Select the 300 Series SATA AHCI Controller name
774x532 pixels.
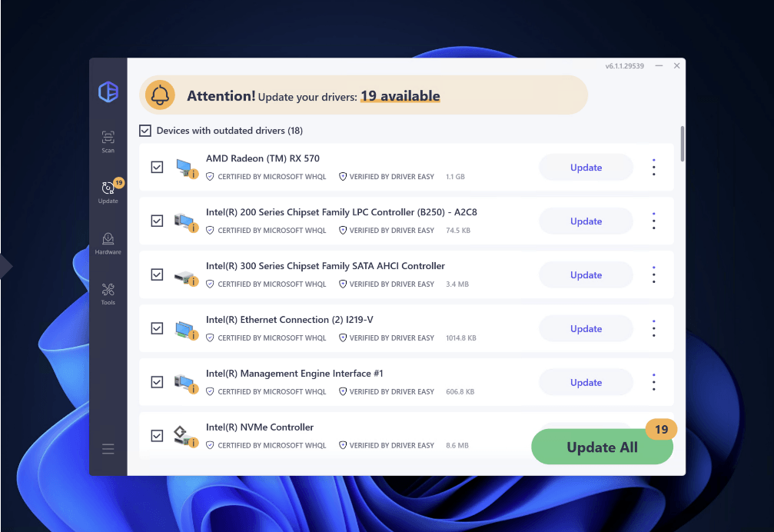point(325,266)
